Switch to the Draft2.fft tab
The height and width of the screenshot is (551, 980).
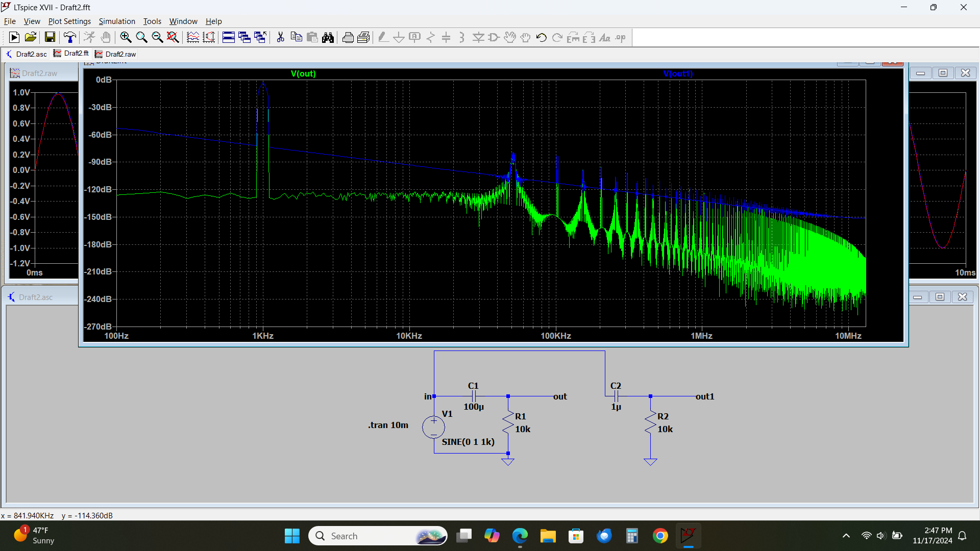coord(71,54)
